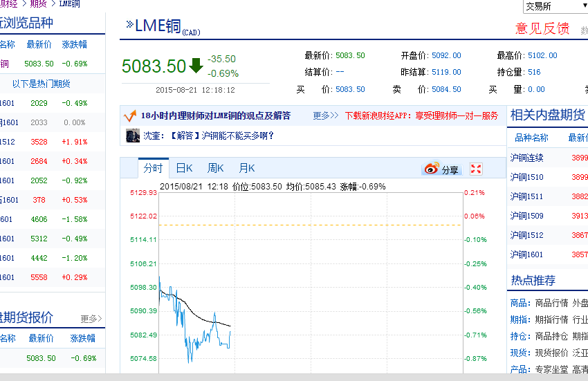Switch to the 周K chart tab
The height and width of the screenshot is (381, 588).
pos(215,168)
